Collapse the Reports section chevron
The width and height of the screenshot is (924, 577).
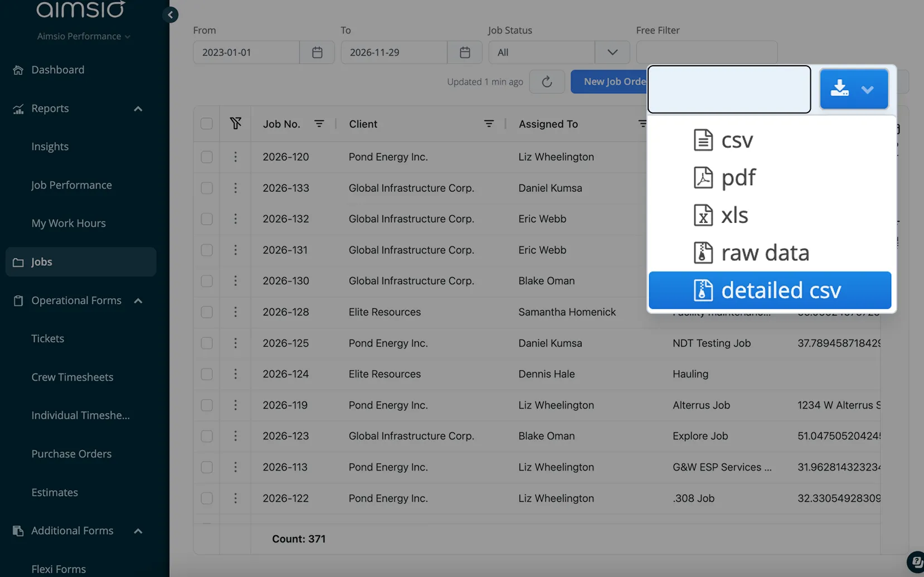(138, 109)
